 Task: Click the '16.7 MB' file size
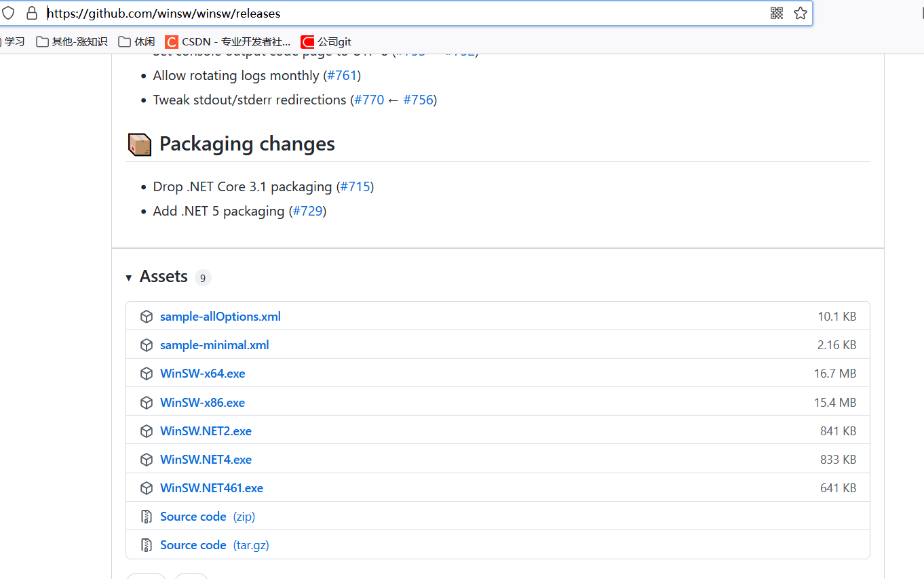tap(835, 374)
